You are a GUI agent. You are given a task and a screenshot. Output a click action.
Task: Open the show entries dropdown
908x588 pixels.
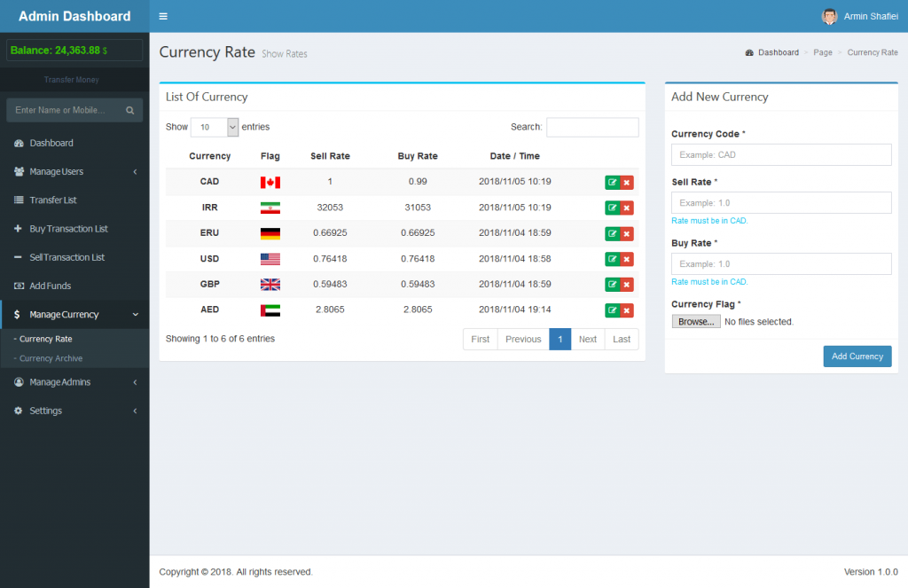coord(215,127)
